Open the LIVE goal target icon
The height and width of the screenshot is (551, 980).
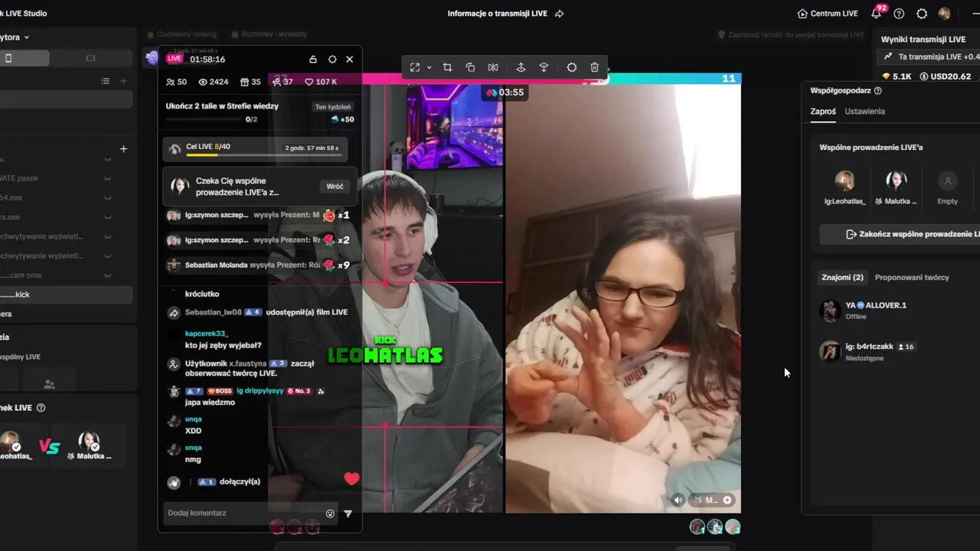152,57
